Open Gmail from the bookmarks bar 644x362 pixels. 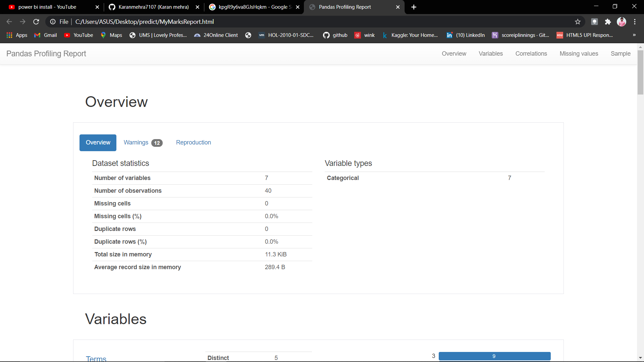(x=45, y=35)
